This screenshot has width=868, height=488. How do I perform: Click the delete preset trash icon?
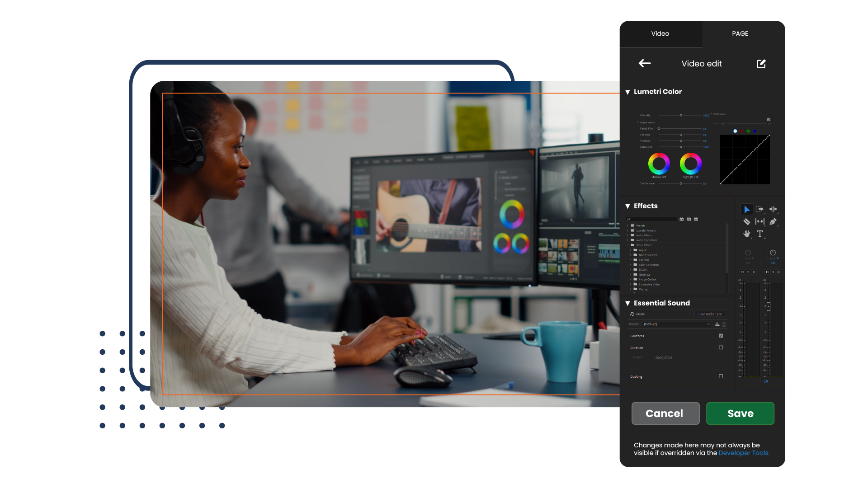click(x=724, y=324)
